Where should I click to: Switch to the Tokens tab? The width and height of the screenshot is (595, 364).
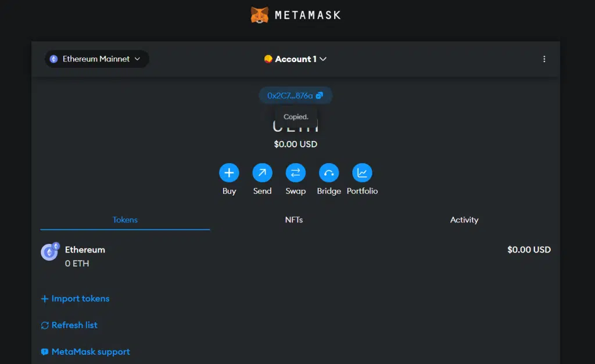click(x=125, y=220)
